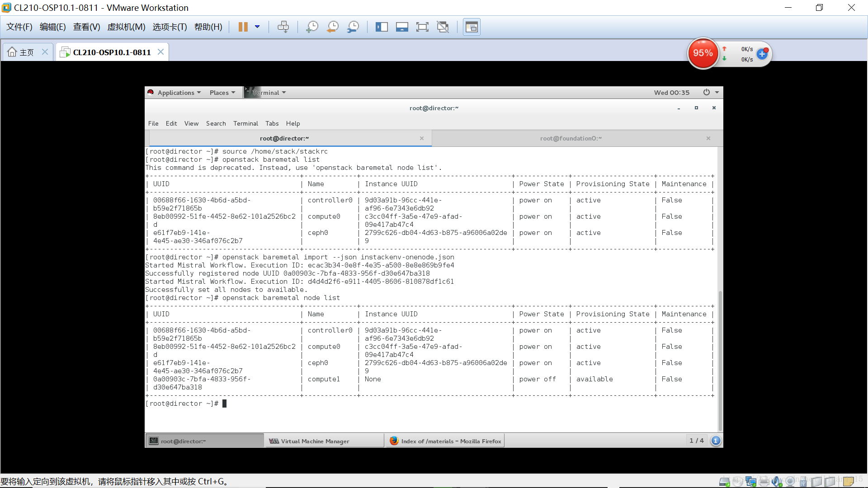Open the Search menu in Terminal
The width and height of the screenshot is (868, 488).
(216, 123)
